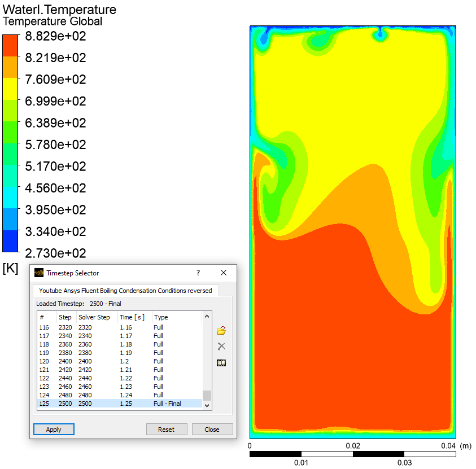Image resolution: width=476 pixels, height=469 pixels.
Task: Click the delete X icon beside timestep list
Action: 221,347
